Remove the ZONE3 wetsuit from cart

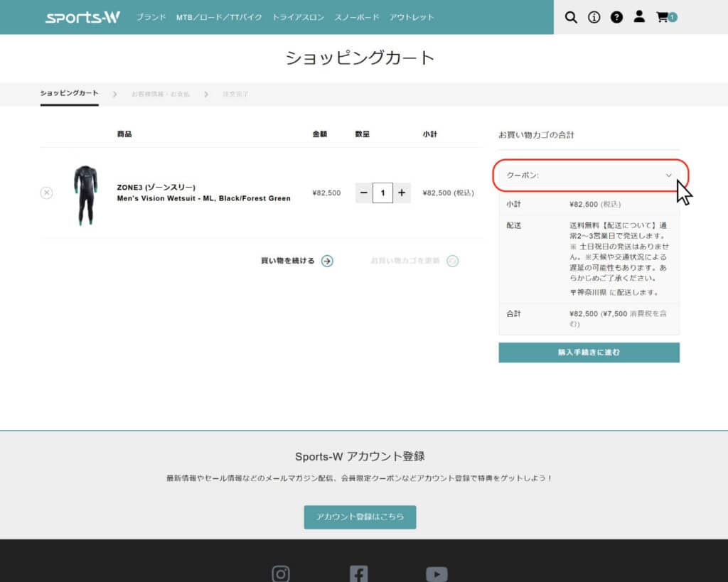[x=46, y=193]
